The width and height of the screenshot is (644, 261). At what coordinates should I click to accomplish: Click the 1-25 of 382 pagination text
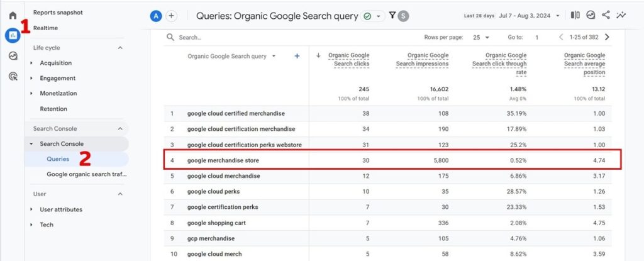pos(584,37)
